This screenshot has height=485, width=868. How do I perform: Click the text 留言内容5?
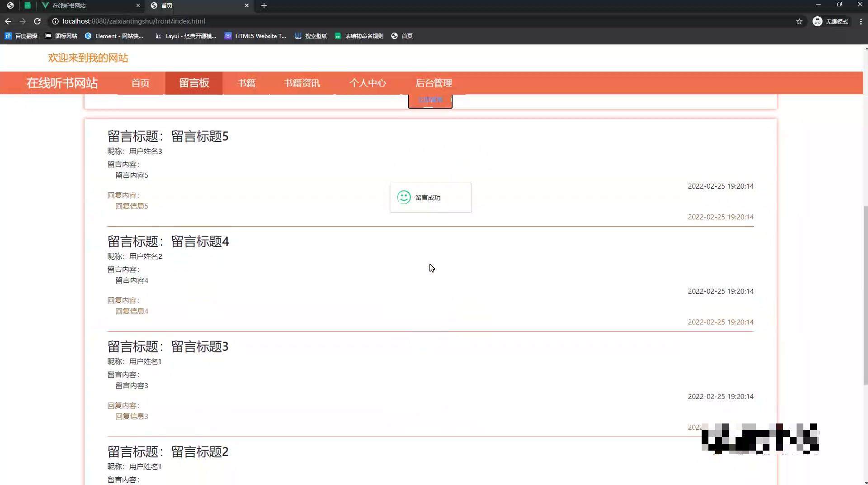click(x=132, y=175)
